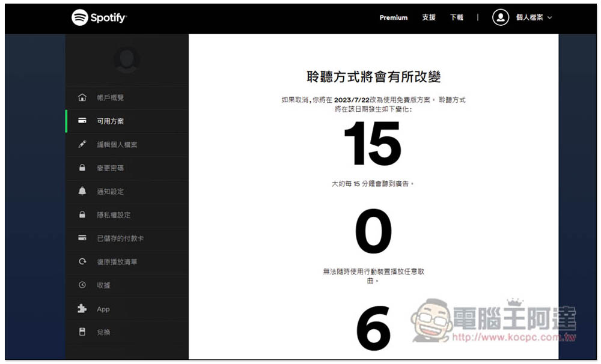Open the 已儲存的付款卡 saved cards item

(x=127, y=238)
